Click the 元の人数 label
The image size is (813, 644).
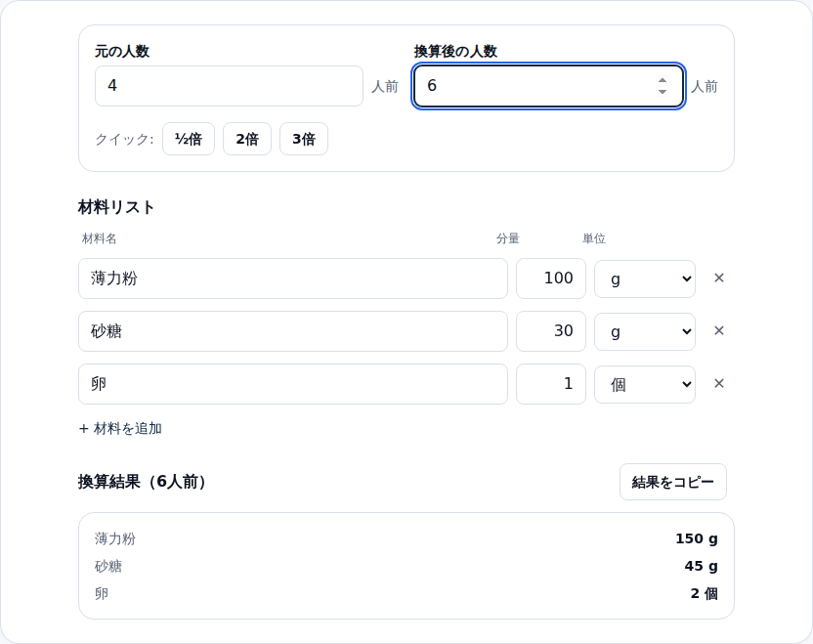tap(122, 52)
